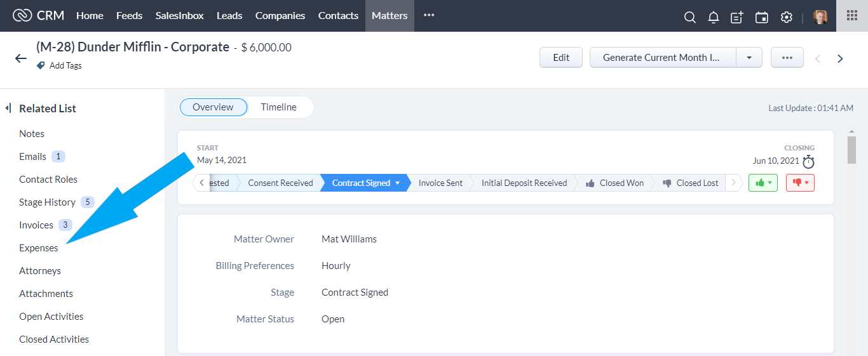Open Notes in Related List
868x356 pixels.
coord(32,134)
